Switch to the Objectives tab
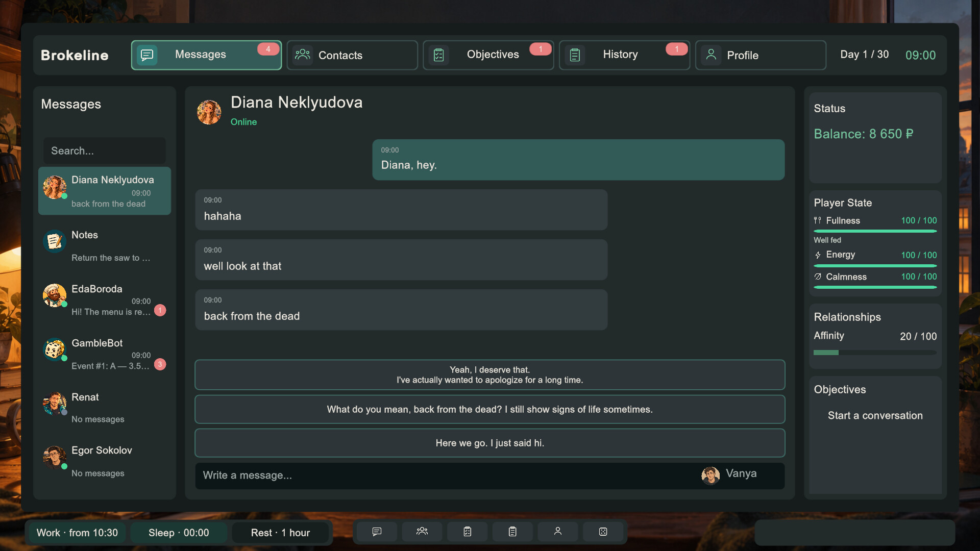Screen dimensions: 980x551 (488, 55)
